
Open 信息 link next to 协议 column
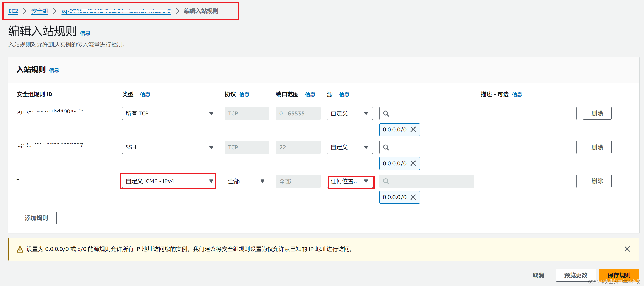(244, 94)
